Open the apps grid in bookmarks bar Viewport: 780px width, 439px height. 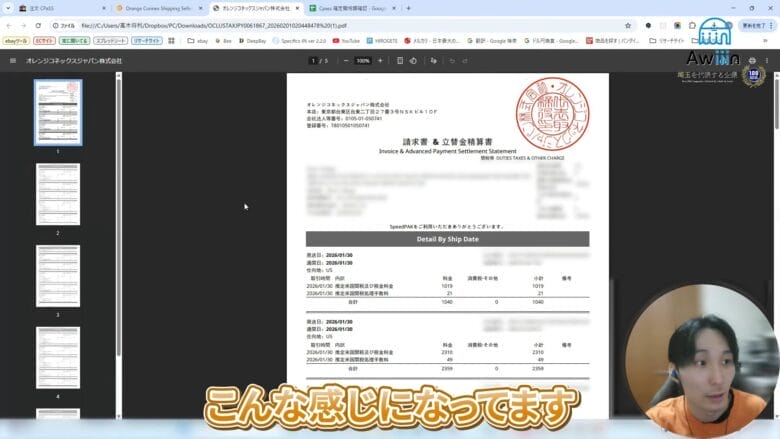coord(172,41)
